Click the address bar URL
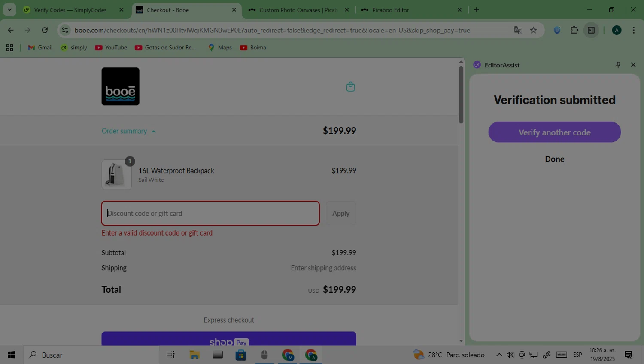The image size is (644, 364). [x=272, y=30]
